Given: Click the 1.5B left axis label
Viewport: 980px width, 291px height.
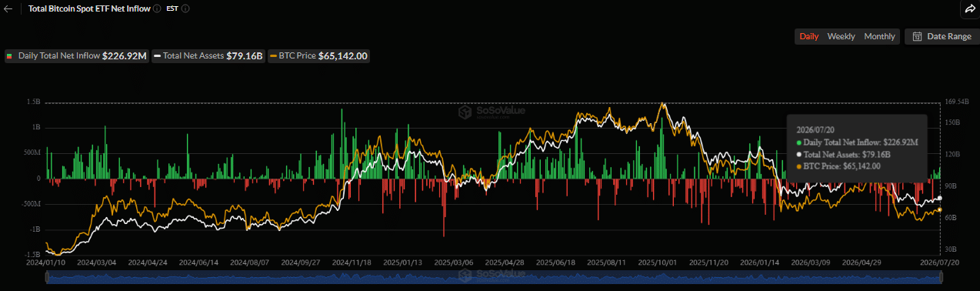Looking at the screenshot, I should tap(33, 102).
